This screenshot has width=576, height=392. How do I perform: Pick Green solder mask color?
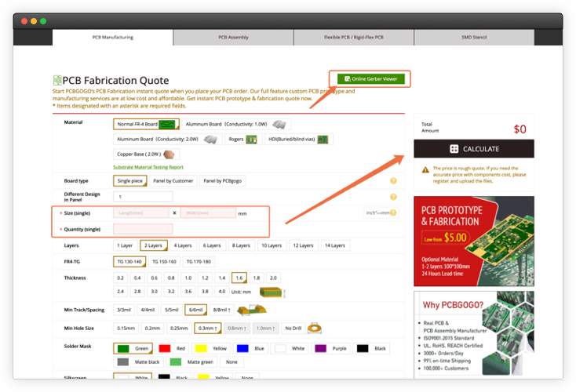click(133, 348)
